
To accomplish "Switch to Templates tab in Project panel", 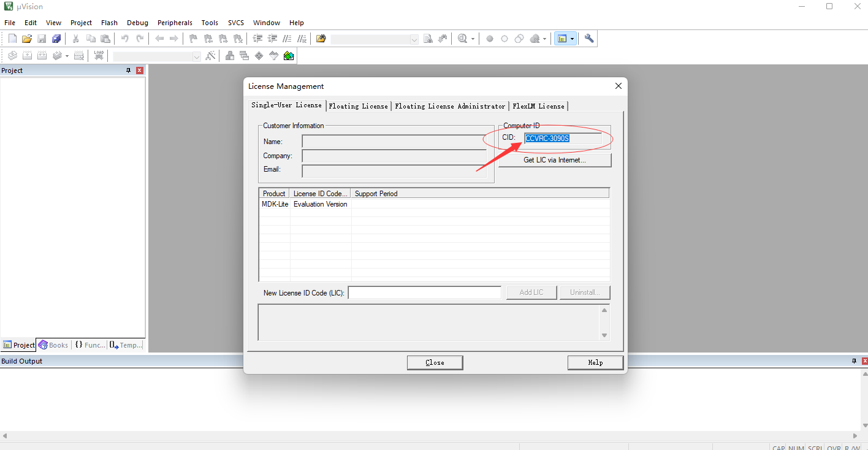I will 126,345.
